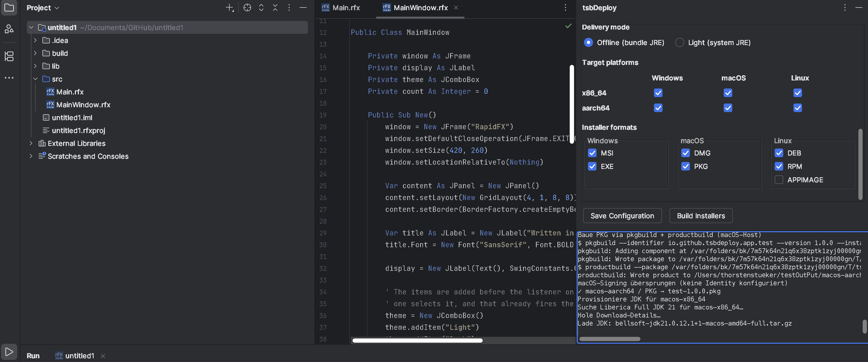
Task: Click the More tool windows ellipsis icon
Action: point(9,78)
